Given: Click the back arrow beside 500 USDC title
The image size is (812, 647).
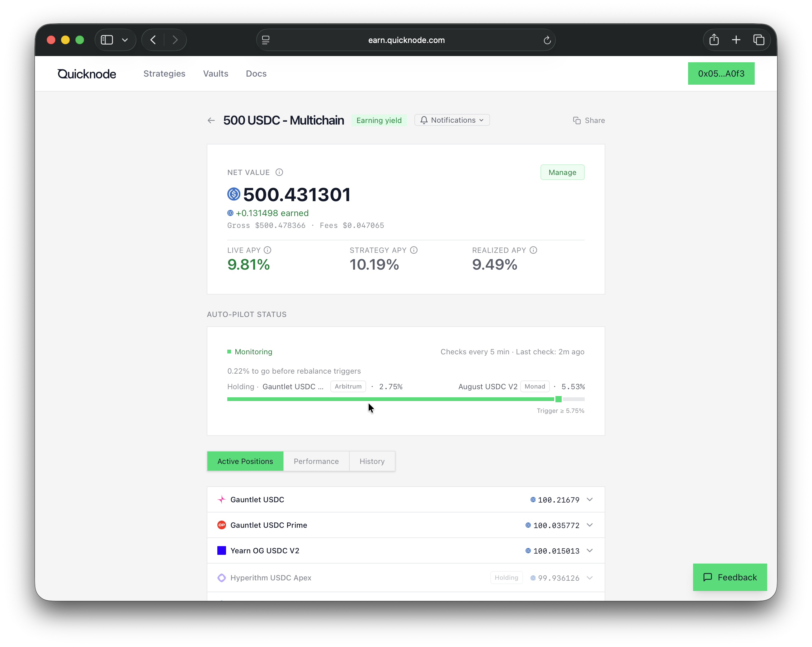Looking at the screenshot, I should (x=211, y=120).
